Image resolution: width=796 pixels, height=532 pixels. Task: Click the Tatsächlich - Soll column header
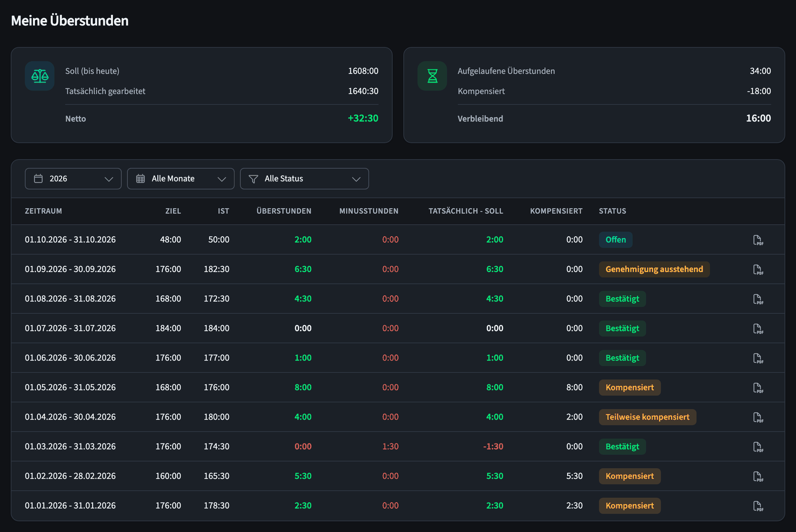tap(466, 211)
